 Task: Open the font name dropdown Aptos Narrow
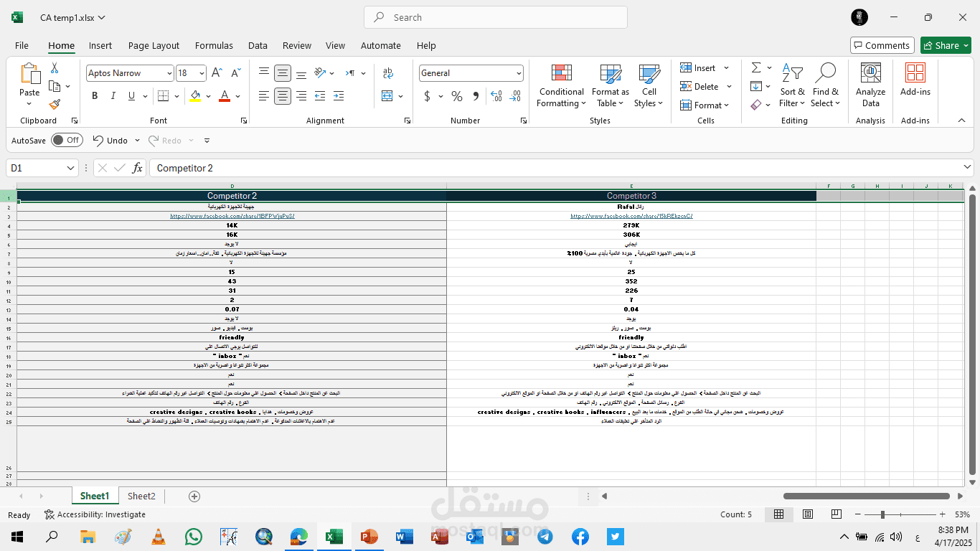[169, 73]
